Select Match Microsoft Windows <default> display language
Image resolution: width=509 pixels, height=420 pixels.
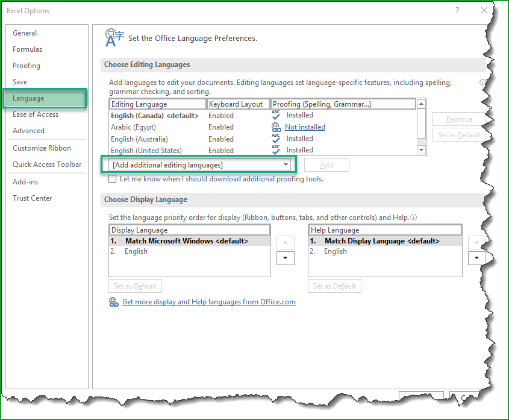pyautogui.click(x=190, y=240)
